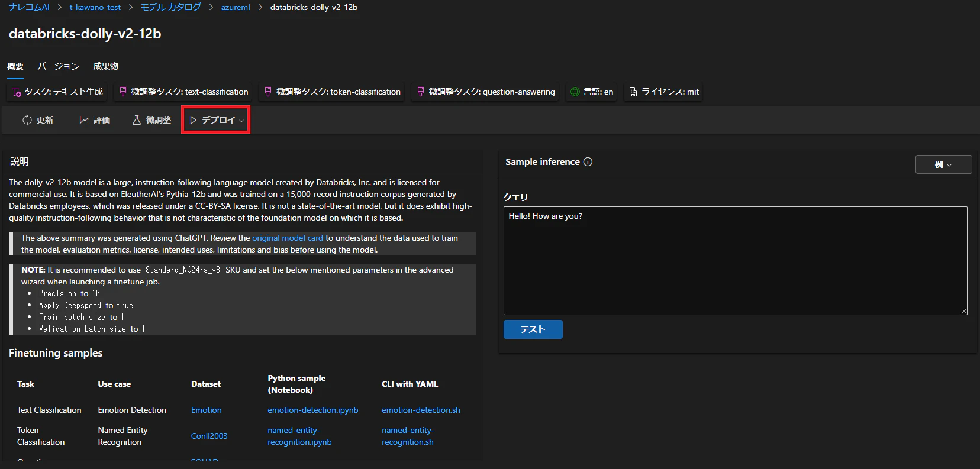Click the license document icon
980x469 pixels.
(633, 92)
